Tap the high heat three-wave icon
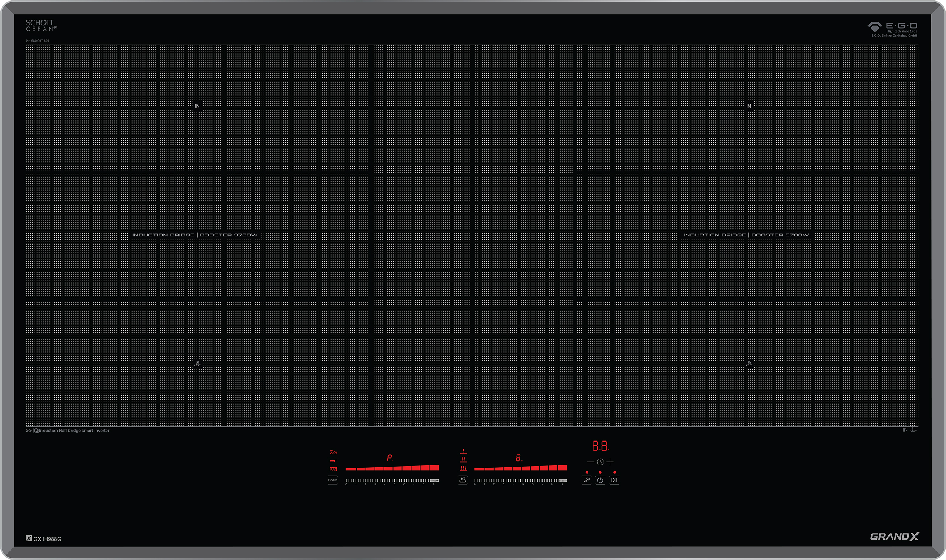 [x=463, y=468]
